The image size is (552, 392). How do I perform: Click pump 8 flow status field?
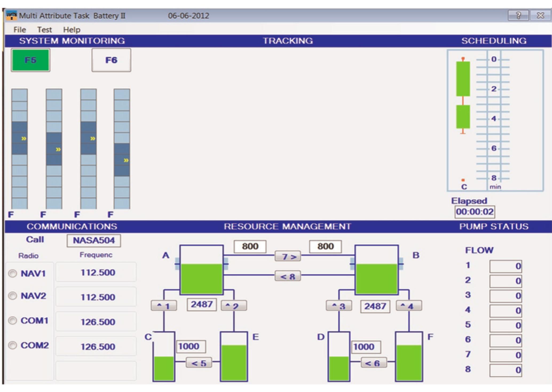pos(506,370)
